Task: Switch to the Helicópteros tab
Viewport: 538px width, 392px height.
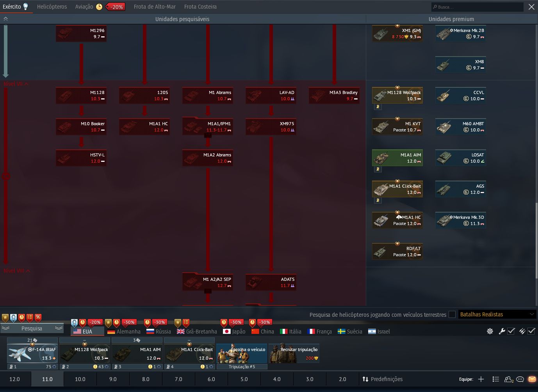Action: tap(52, 7)
